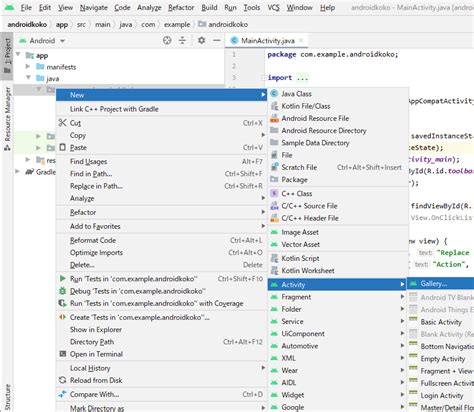The width and height of the screenshot is (474, 412).
Task: Click the Image Asset Android icon
Action: click(274, 232)
